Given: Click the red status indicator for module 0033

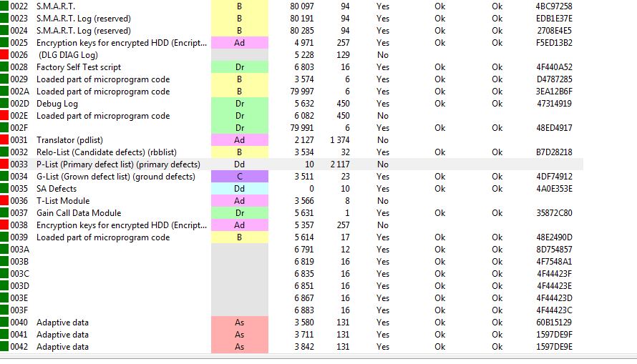Looking at the screenshot, I should [4, 164].
